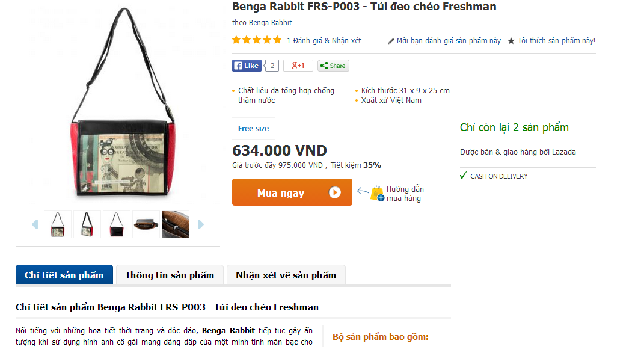The image size is (644, 347).
Task: Select the Chi tiết sản phẩm tab
Action: [64, 275]
